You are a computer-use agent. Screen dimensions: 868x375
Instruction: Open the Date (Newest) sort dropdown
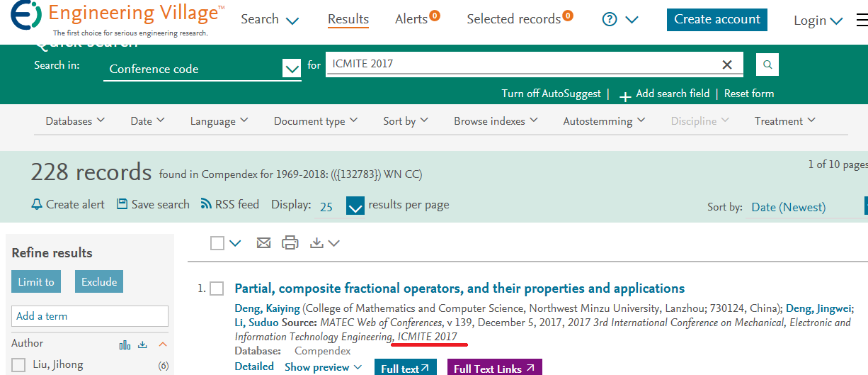pos(788,207)
